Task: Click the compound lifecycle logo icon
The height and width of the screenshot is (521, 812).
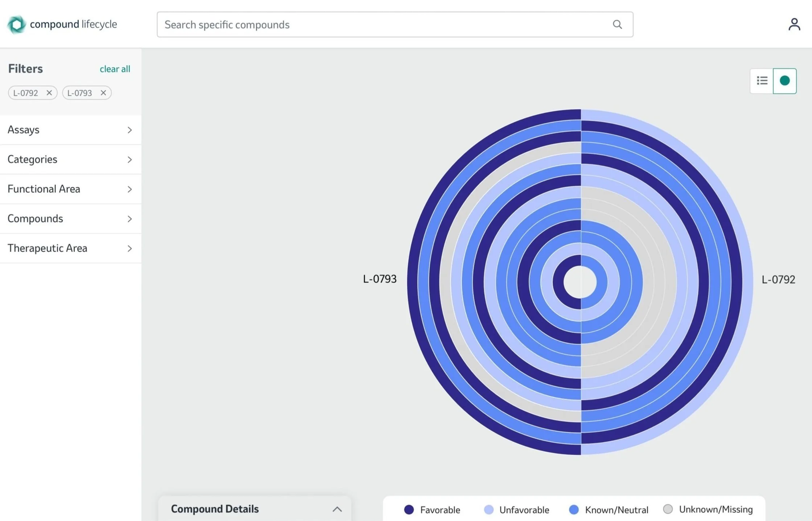Action: [16, 25]
